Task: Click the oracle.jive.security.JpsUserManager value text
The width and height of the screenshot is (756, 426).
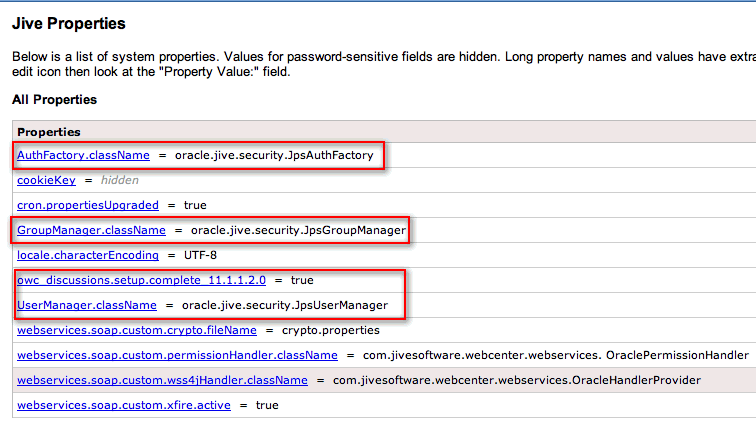Action: click(x=285, y=306)
